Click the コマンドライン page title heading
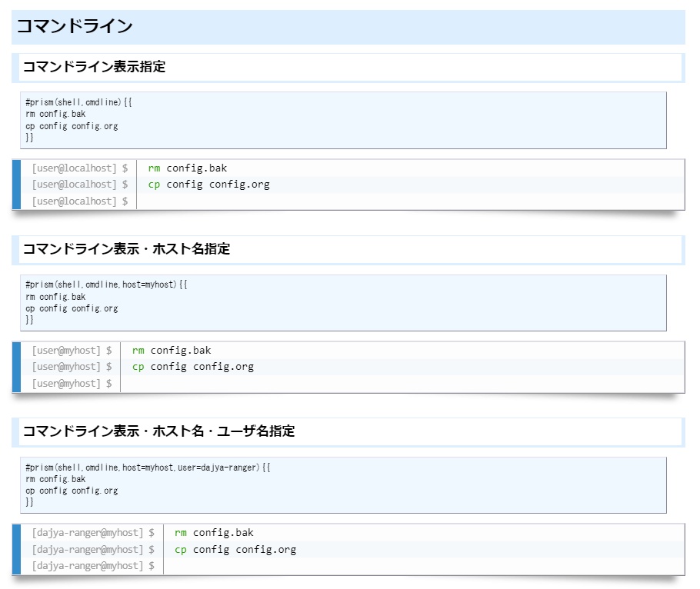This screenshot has height=589, width=700. point(75,25)
